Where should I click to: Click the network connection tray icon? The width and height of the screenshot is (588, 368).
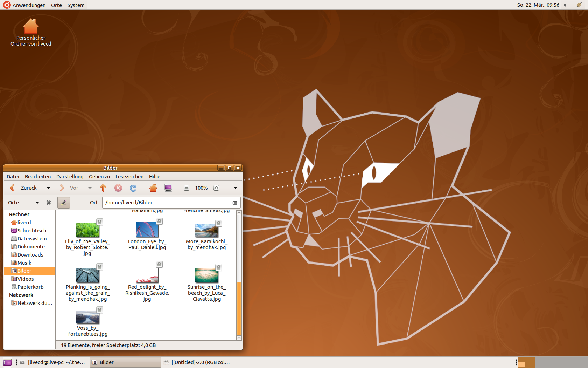pos(579,5)
